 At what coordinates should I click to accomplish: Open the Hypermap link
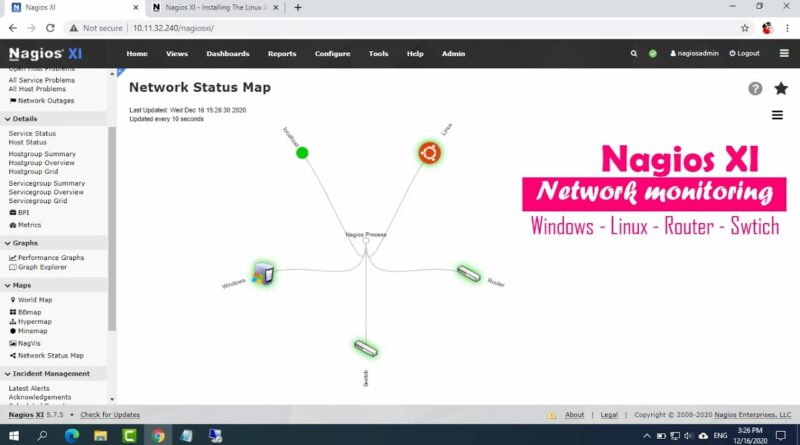coord(31,322)
